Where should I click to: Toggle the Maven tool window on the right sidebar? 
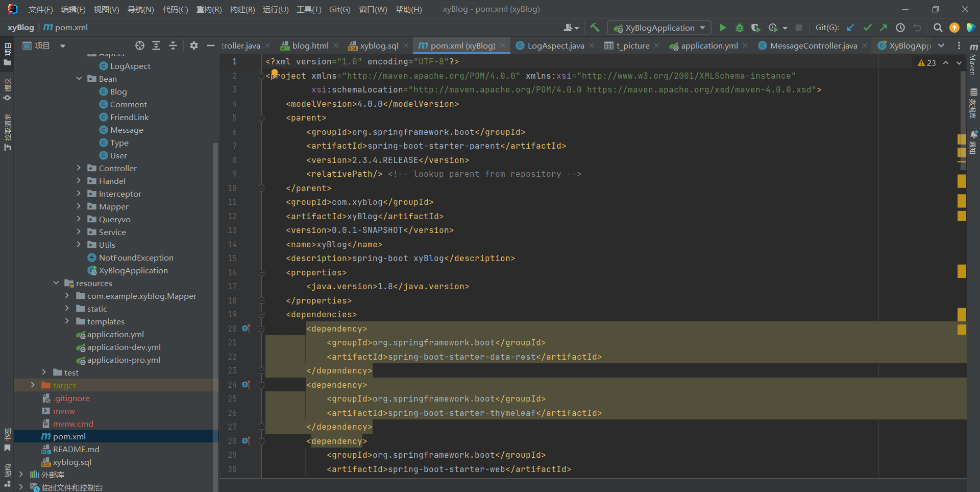(973, 60)
